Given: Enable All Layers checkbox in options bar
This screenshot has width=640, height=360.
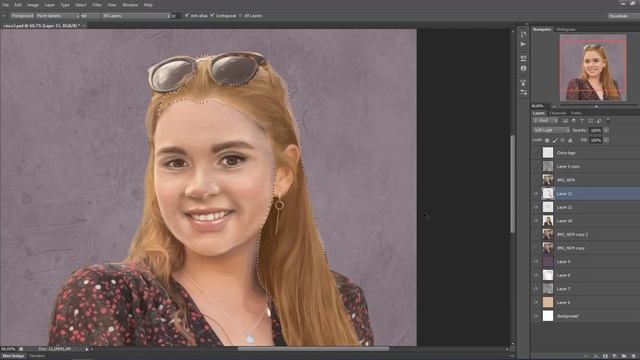Looking at the screenshot, I should pyautogui.click(x=240, y=16).
